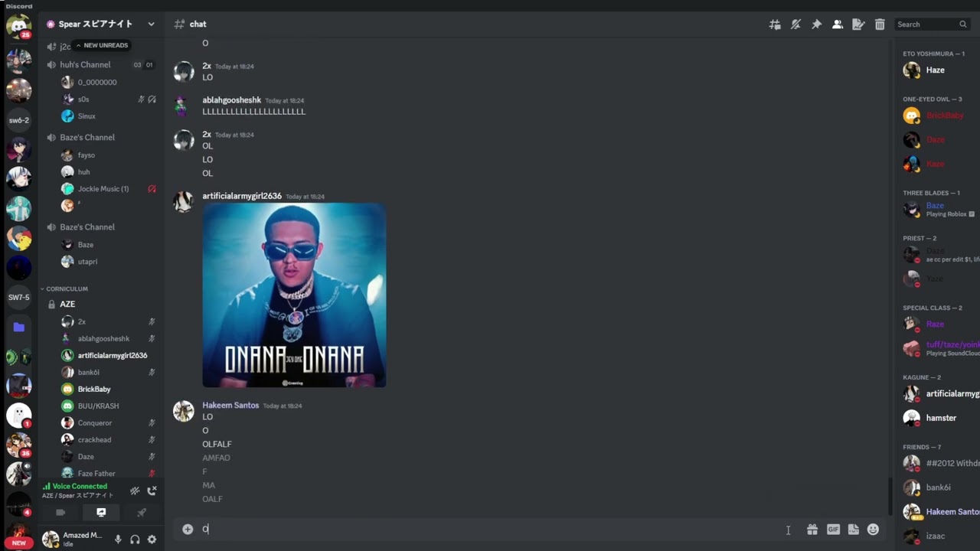The height and width of the screenshot is (551, 980).
Task: Open the SW7-5 server
Action: 18,297
